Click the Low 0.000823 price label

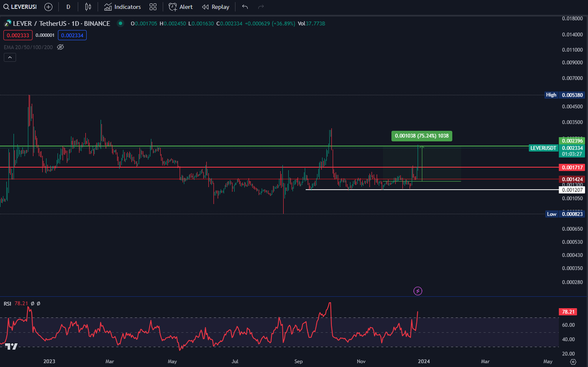[564, 214]
